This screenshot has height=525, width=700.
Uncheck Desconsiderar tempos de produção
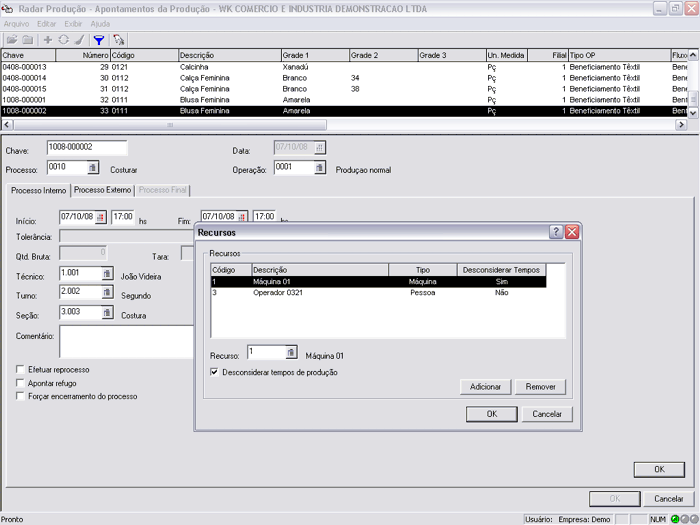[x=215, y=372]
